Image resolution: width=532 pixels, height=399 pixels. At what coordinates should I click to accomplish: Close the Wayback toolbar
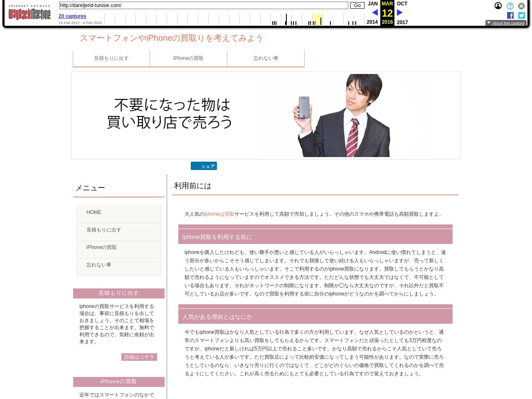521,6
